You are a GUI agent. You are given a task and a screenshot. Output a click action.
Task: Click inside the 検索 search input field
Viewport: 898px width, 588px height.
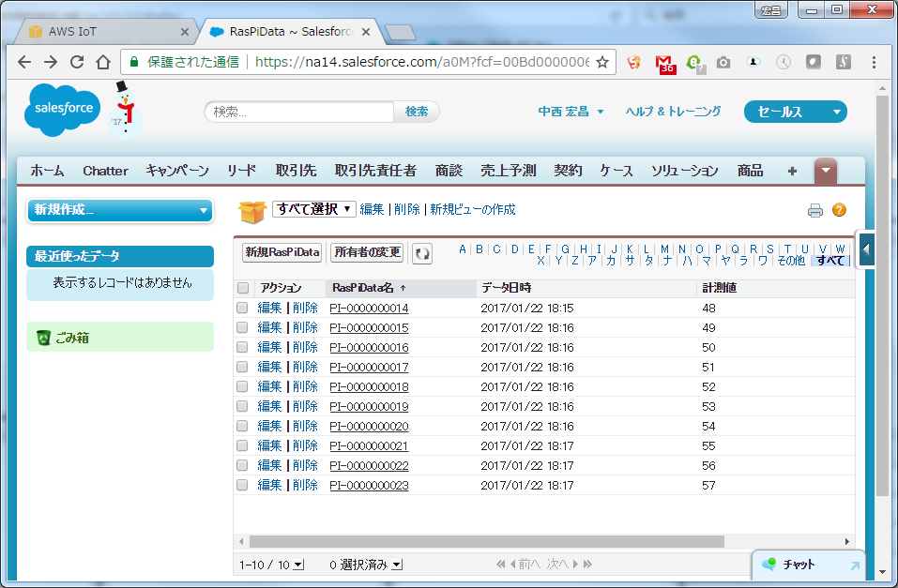(x=298, y=112)
